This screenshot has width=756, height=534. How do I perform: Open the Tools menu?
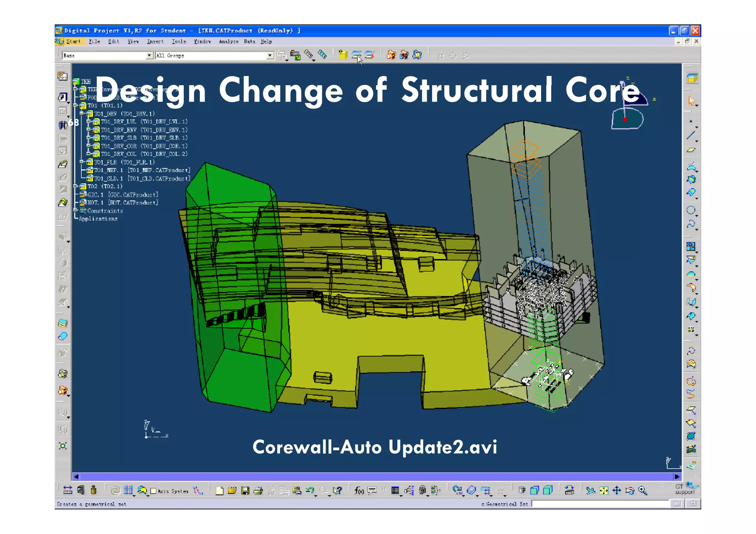pyautogui.click(x=179, y=41)
